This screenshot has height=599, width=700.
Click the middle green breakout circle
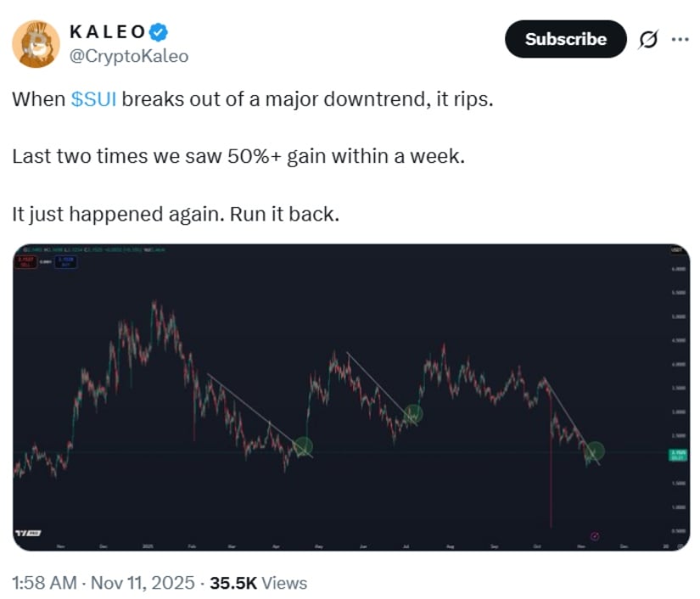point(413,414)
